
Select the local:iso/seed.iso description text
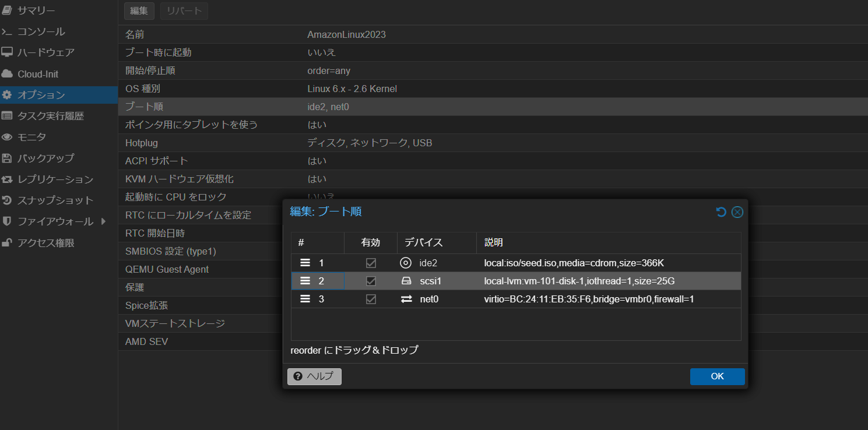(x=574, y=263)
